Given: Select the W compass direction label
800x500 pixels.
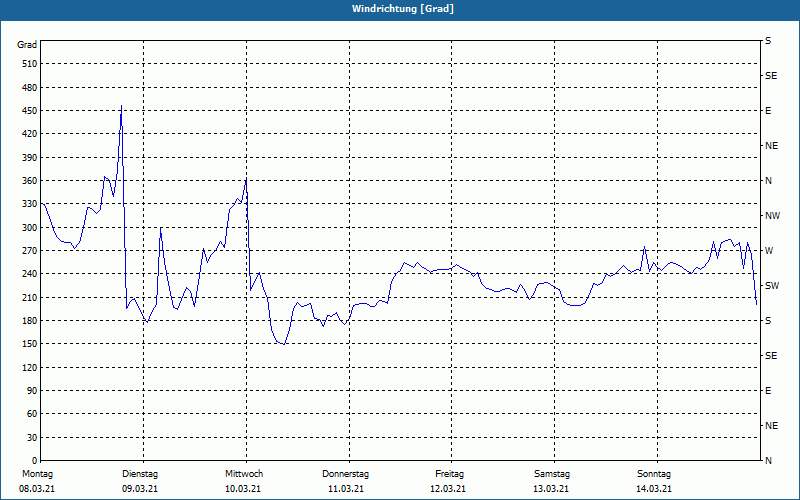Looking at the screenshot, I should point(769,251).
